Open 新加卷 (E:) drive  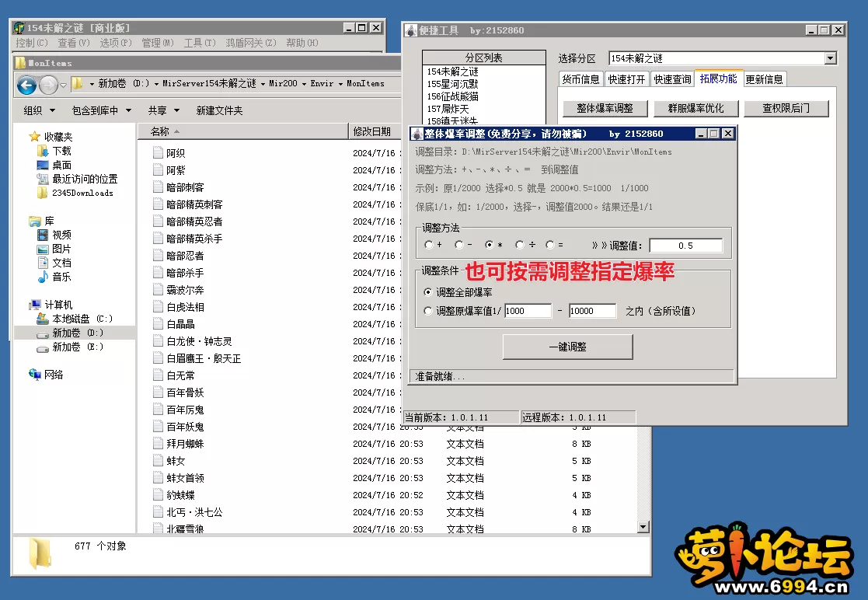(x=78, y=347)
